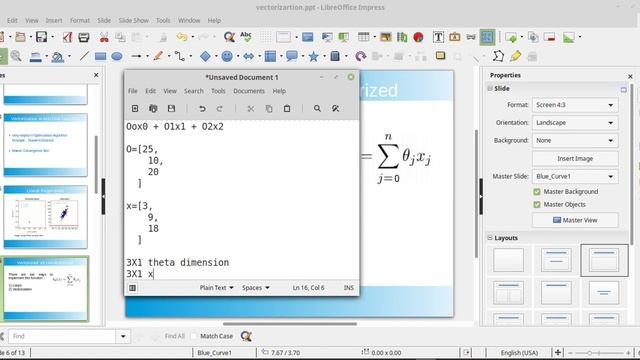The width and height of the screenshot is (640, 360).
Task: Click the Master View button
Action: tap(575, 220)
